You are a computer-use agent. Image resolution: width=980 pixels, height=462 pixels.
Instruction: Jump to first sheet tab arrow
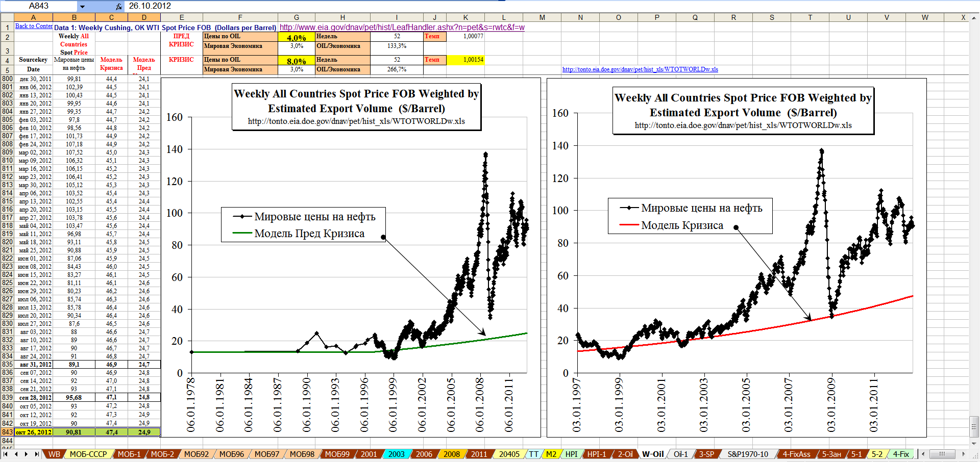click(x=6, y=454)
